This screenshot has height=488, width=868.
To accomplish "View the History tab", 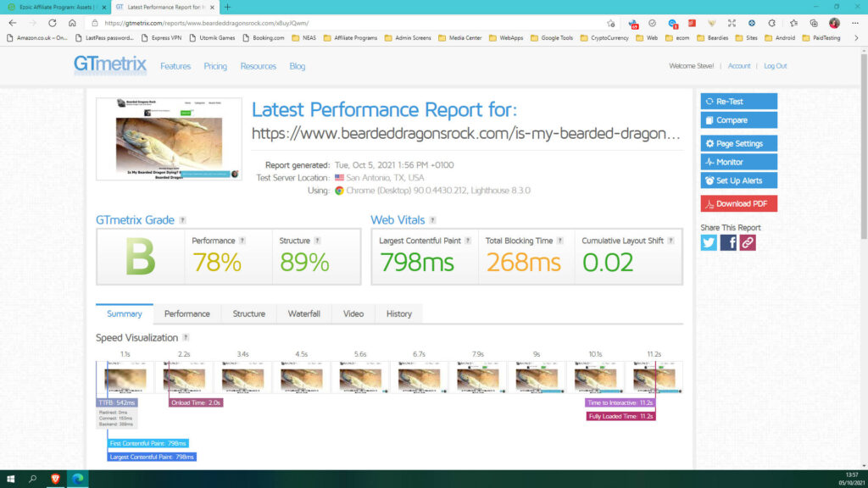I will (398, 313).
